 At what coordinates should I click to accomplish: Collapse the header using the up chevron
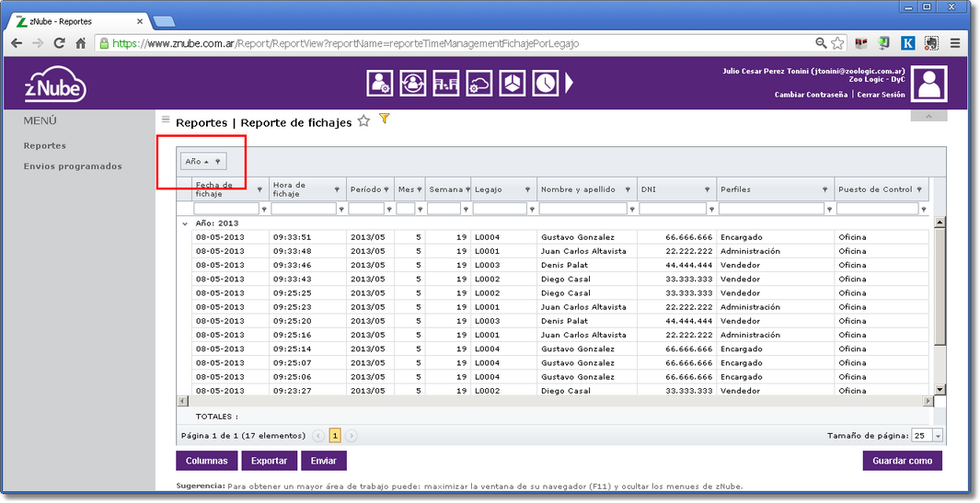[x=928, y=116]
